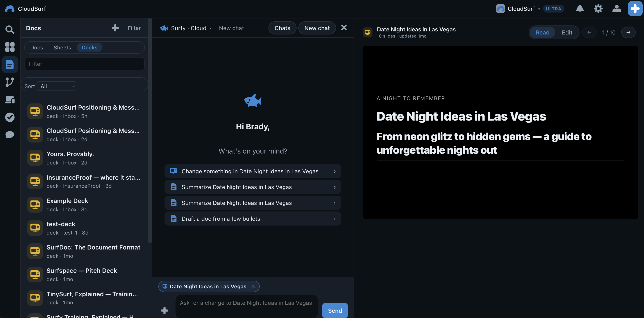644x318 pixels.
Task: Expand the Change something in Date Night suggestion
Action: pos(253,171)
